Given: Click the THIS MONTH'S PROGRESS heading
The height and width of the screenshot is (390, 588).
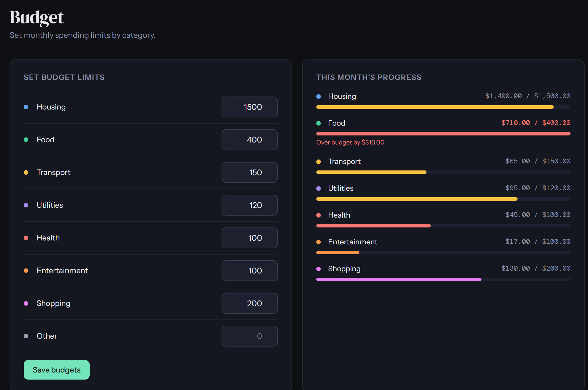Looking at the screenshot, I should 369,77.
